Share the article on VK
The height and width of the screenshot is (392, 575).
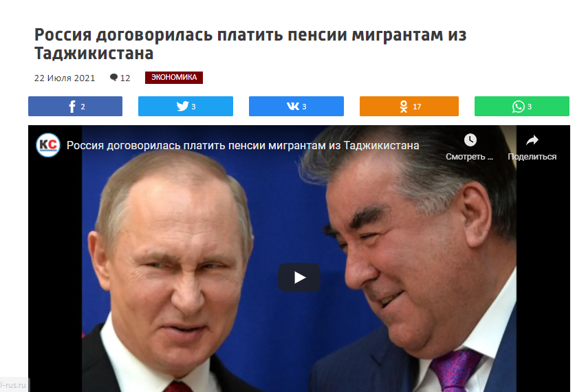[296, 107]
